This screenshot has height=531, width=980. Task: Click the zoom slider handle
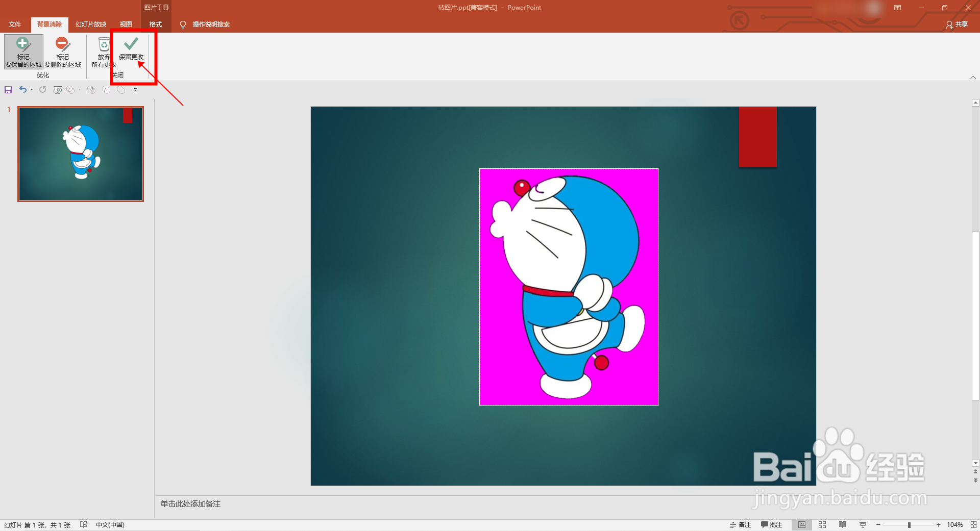909,525
